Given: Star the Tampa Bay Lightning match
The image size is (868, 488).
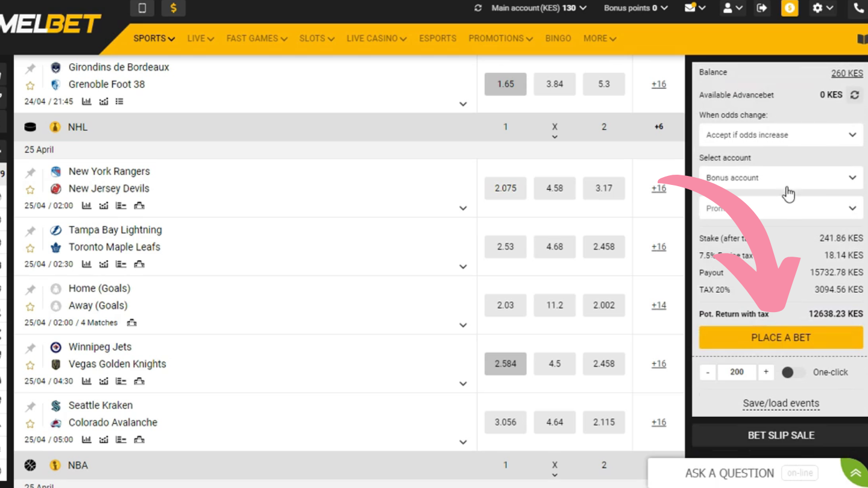Looking at the screenshot, I should [30, 248].
